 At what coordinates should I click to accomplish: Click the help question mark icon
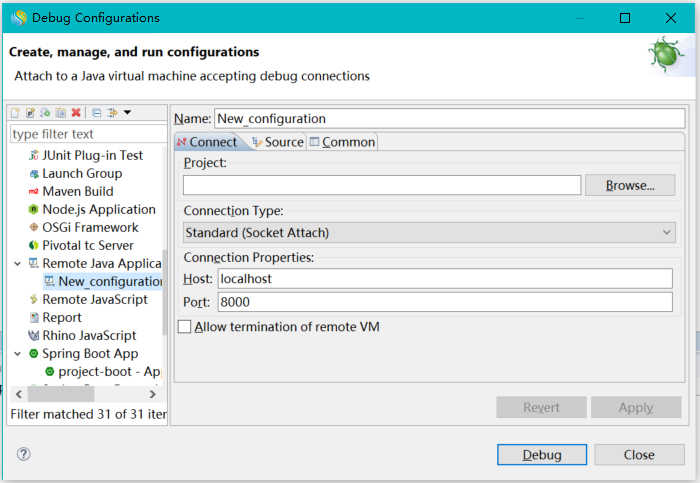click(x=24, y=454)
